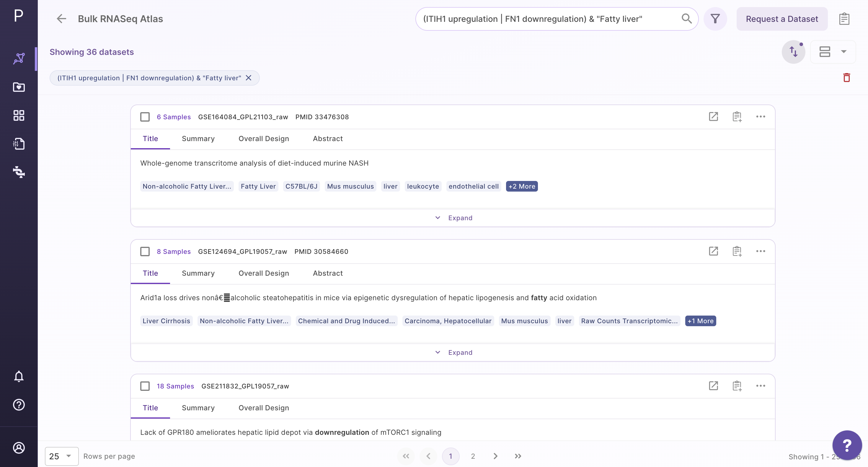Open notifications bell in sidebar
This screenshot has height=467, width=868.
point(19,376)
